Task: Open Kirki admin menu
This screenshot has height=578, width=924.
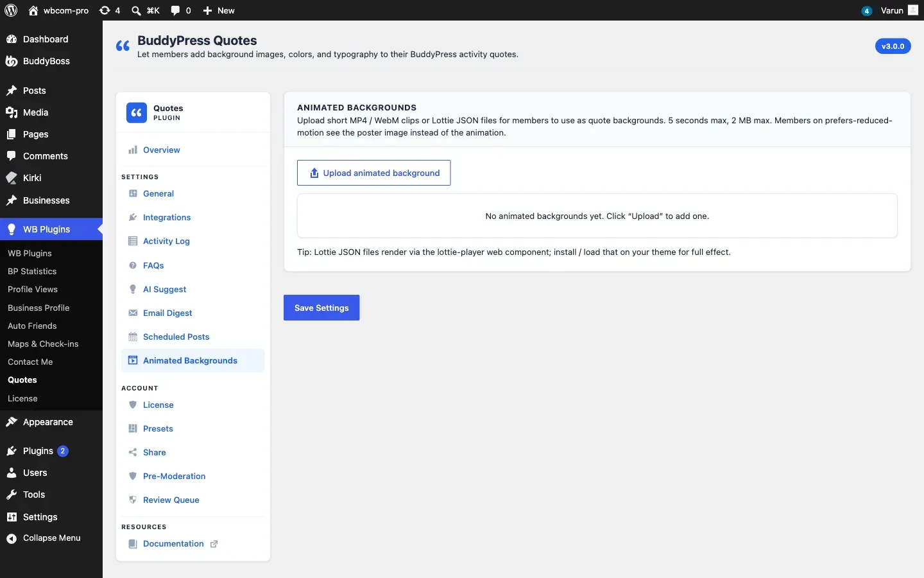Action: tap(51, 178)
